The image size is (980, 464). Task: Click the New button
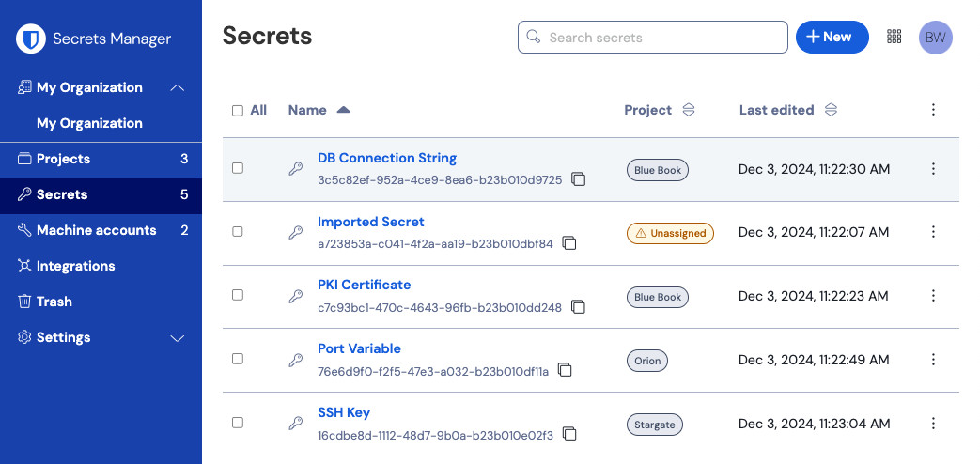pos(832,37)
